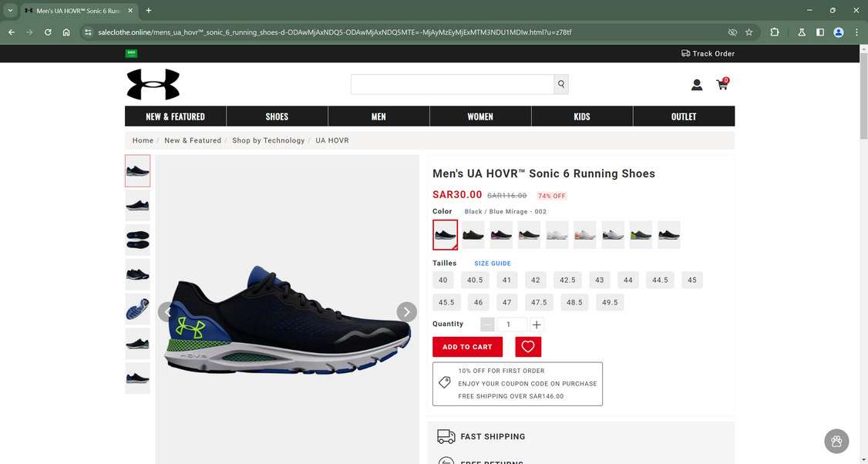Open a new browser tab

[148, 11]
